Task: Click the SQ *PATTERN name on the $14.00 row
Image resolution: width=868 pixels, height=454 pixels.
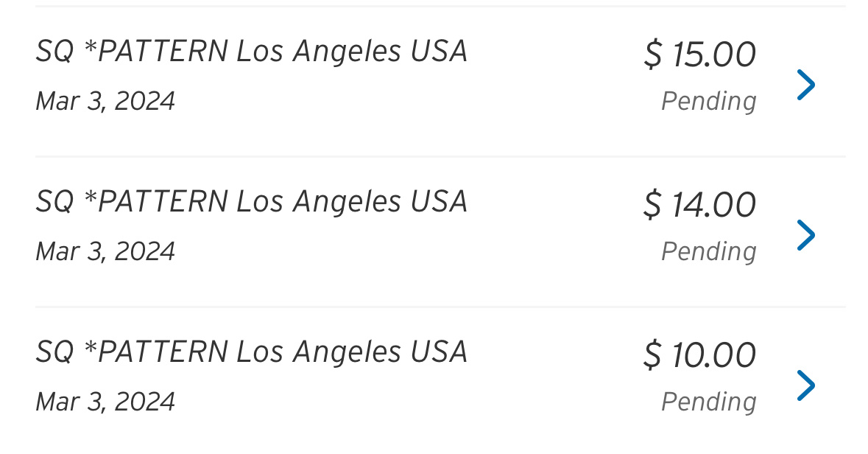Action: click(x=251, y=202)
